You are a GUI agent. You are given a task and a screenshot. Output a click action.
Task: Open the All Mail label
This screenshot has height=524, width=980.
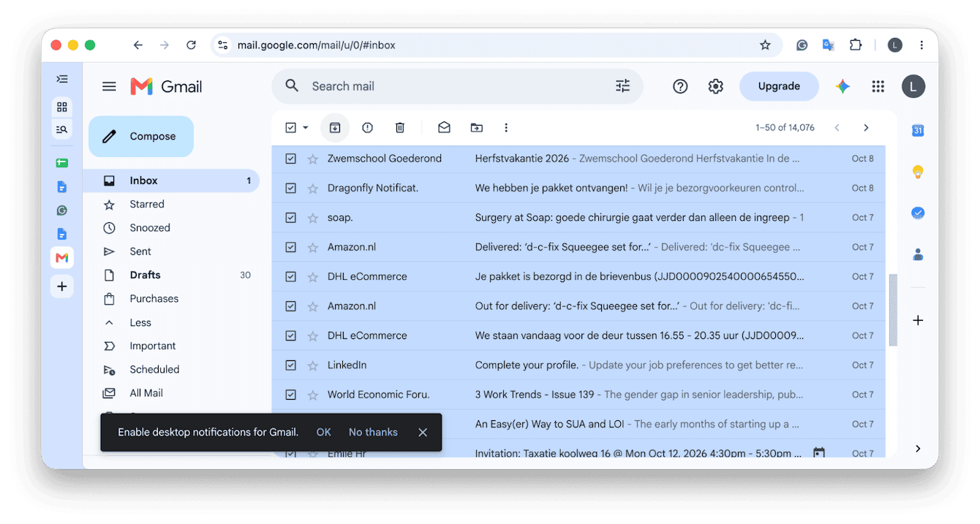(171, 393)
